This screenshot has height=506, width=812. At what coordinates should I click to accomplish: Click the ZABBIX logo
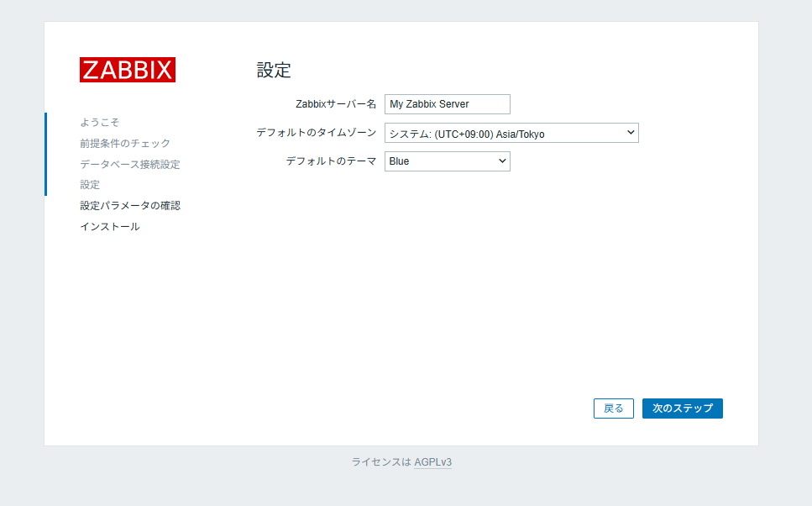point(127,70)
